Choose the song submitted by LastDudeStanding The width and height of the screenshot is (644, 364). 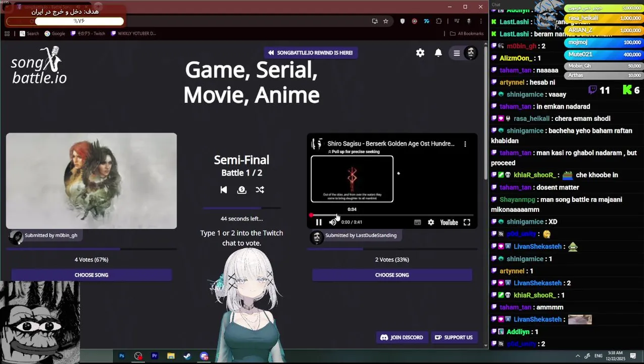click(392, 275)
